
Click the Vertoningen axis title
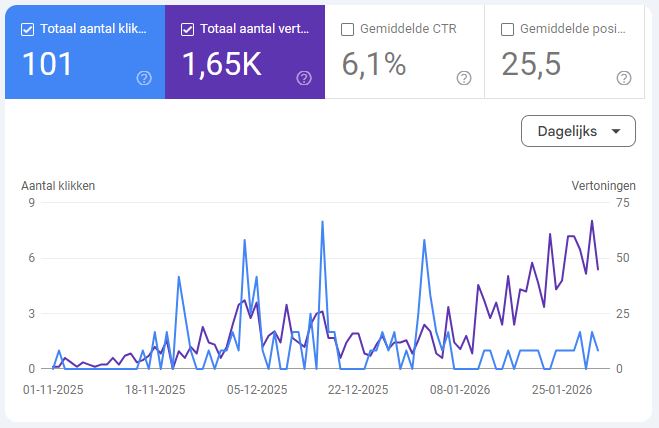(x=603, y=185)
